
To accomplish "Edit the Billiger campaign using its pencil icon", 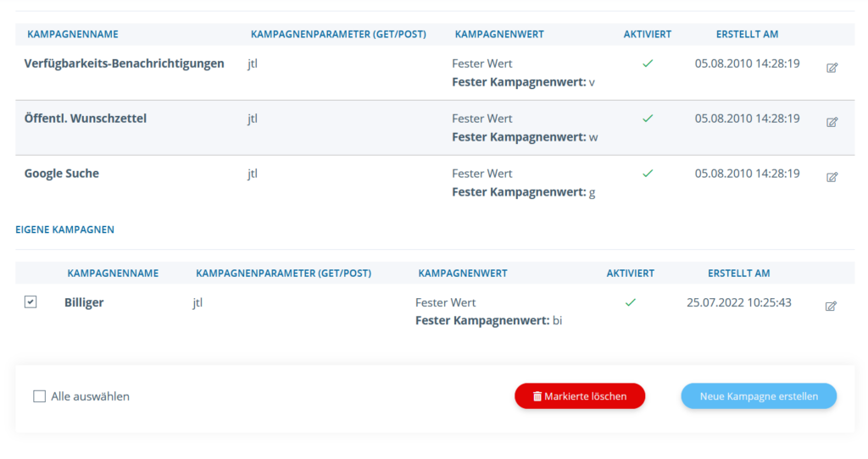I will point(831,307).
